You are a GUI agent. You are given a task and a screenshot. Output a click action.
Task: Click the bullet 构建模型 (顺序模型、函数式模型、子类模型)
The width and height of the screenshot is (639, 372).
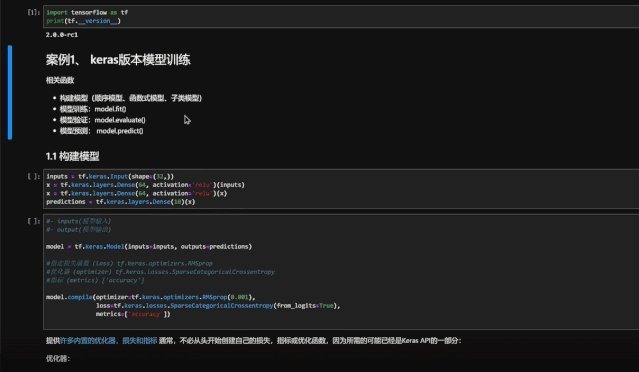tap(131, 98)
